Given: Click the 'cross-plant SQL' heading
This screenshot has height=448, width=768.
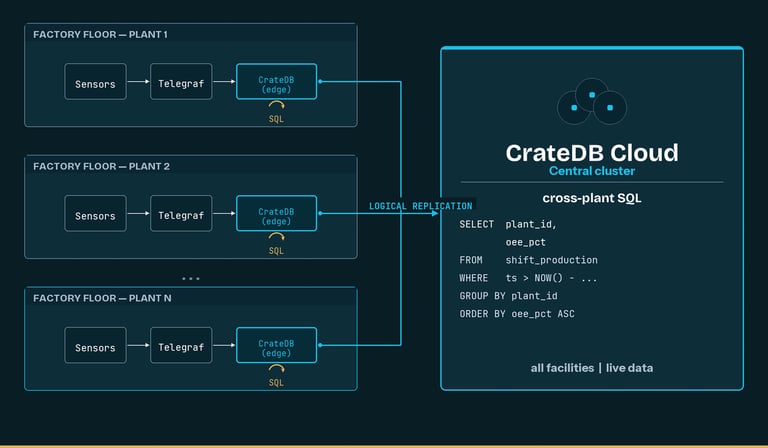Looking at the screenshot, I should pos(592,198).
